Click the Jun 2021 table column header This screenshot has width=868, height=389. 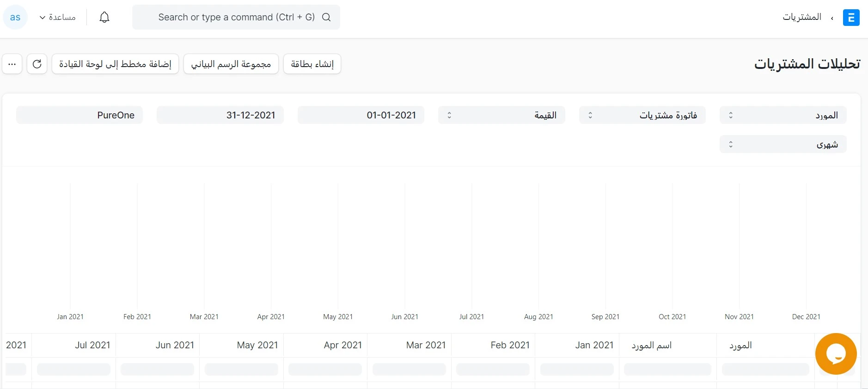(158, 345)
